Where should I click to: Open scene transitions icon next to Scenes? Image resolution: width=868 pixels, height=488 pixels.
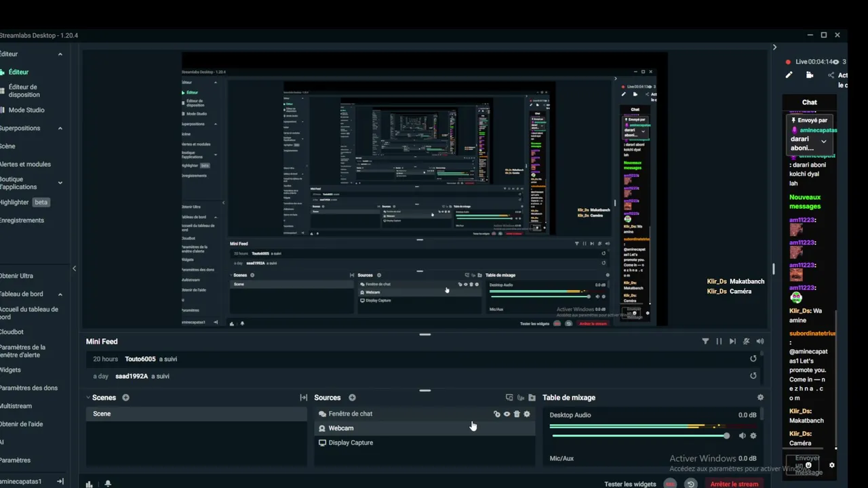303,398
